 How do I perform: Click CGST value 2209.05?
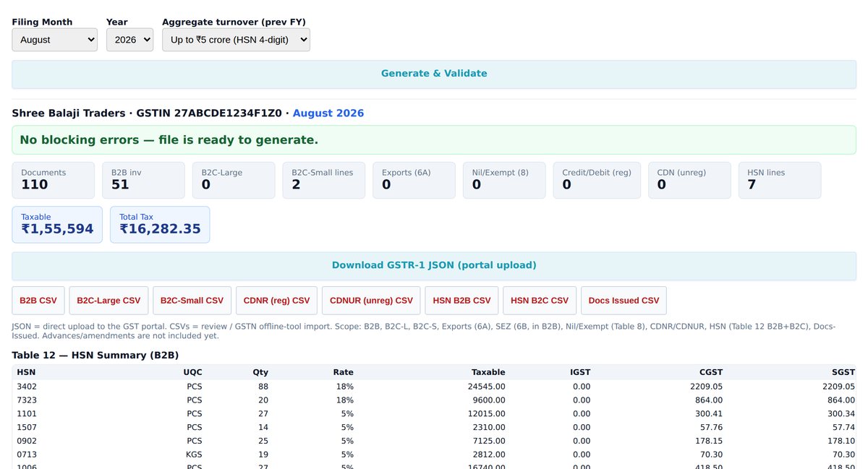706,387
